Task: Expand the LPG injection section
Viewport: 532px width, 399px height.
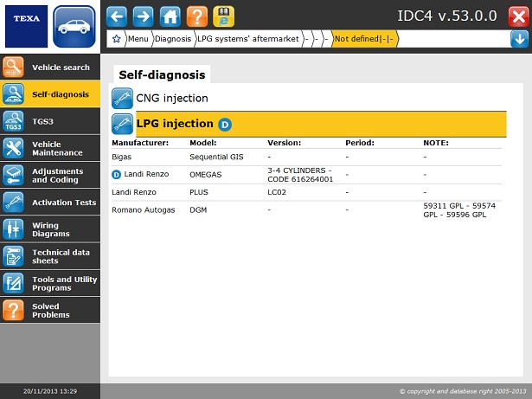Action: pos(175,124)
